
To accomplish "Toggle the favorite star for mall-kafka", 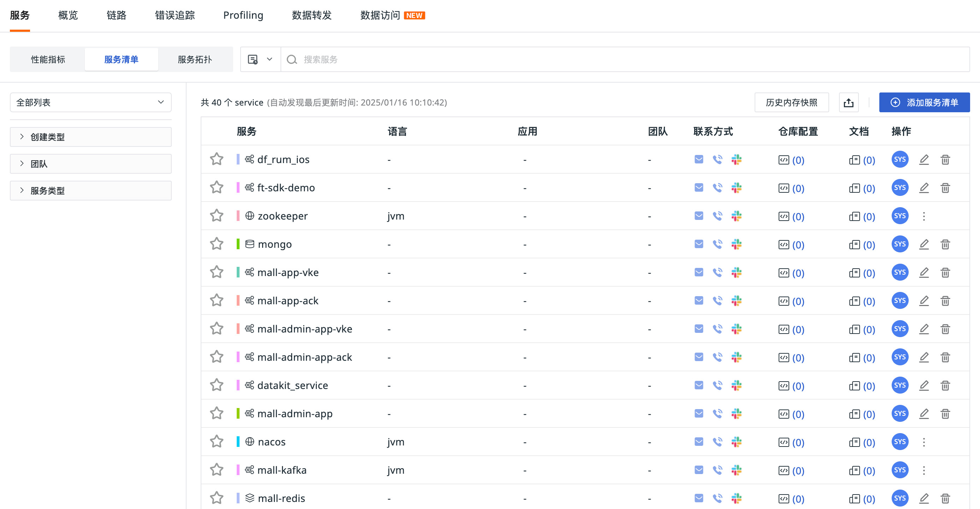I will [217, 470].
